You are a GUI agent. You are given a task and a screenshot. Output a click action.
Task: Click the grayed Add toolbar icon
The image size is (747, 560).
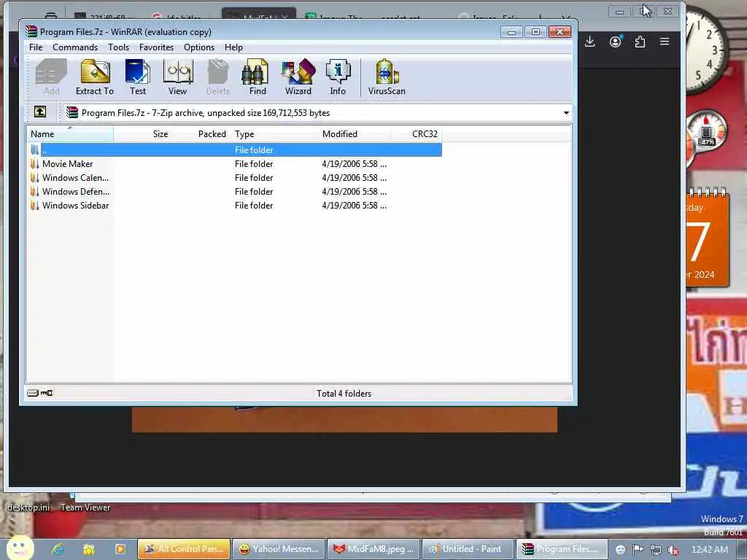coord(52,77)
